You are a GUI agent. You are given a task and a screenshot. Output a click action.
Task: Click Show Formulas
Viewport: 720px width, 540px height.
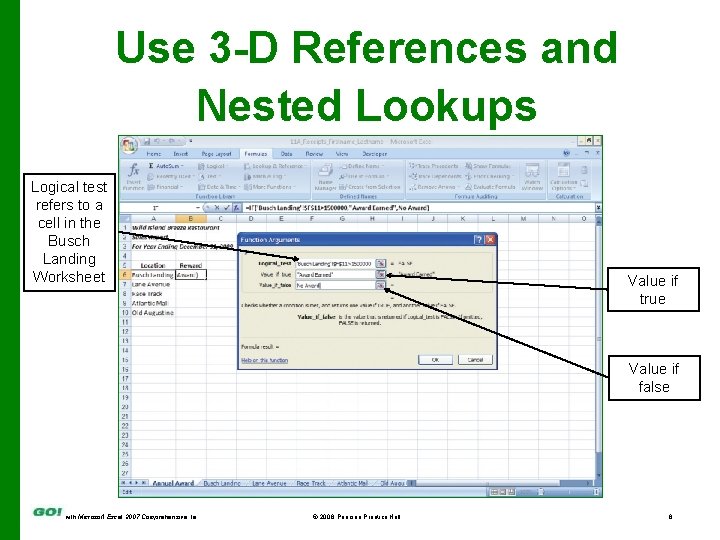tap(488, 166)
